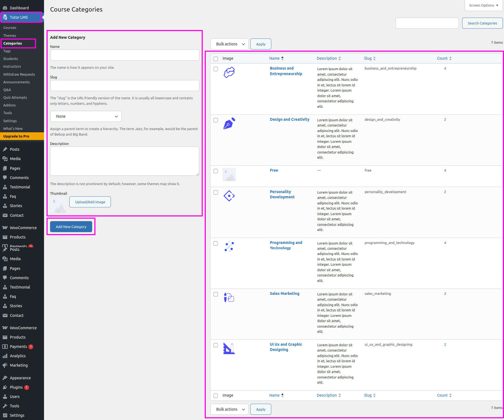Image resolution: width=504 pixels, height=420 pixels.
Task: Click the Design and Creativity pen icon
Action: pos(229,123)
